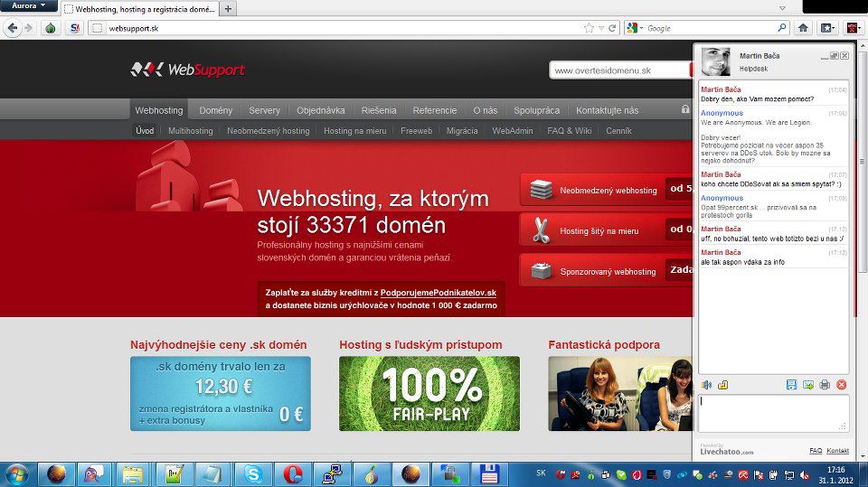
Task: Open Hosting na mieru submenu link
Action: (354, 131)
